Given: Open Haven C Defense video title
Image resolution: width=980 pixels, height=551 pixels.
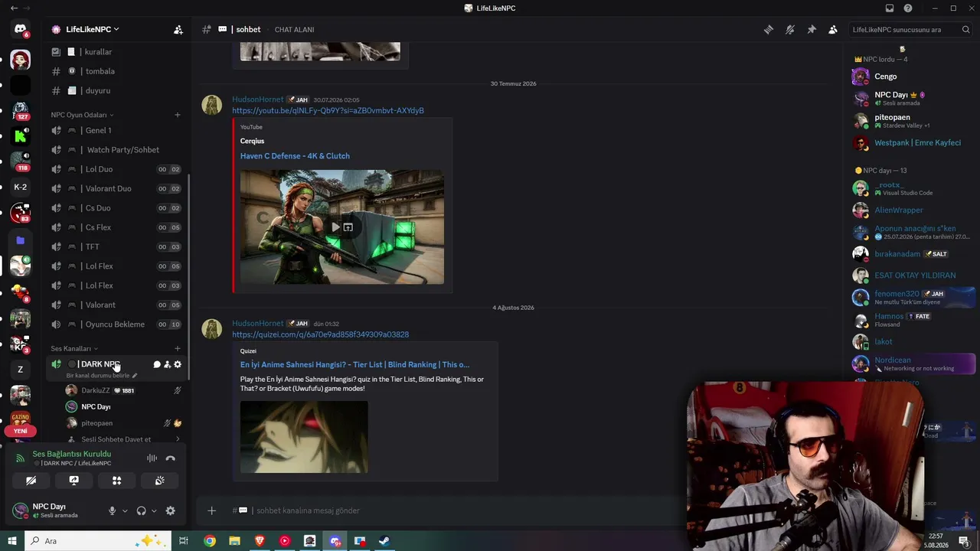Looking at the screenshot, I should point(295,156).
